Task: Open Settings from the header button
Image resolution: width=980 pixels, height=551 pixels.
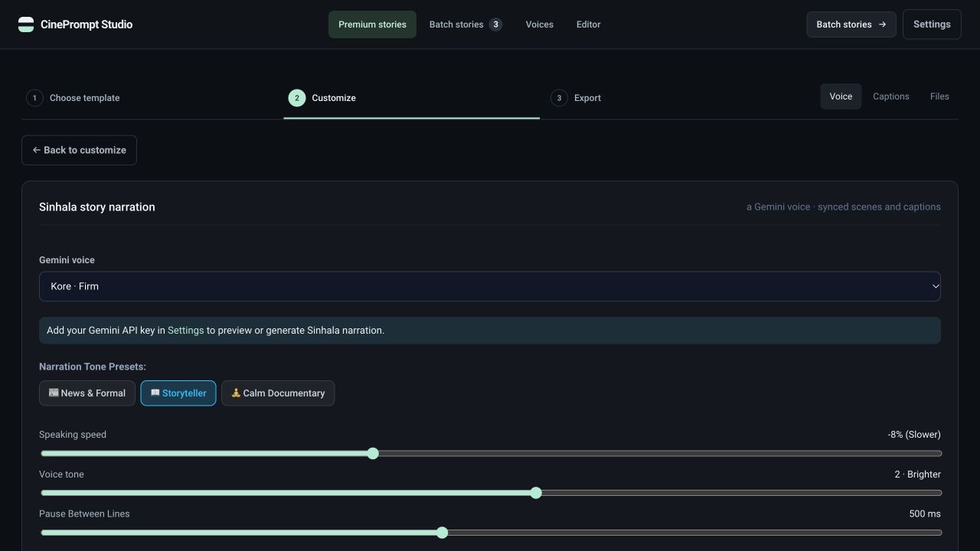Action: click(x=932, y=24)
